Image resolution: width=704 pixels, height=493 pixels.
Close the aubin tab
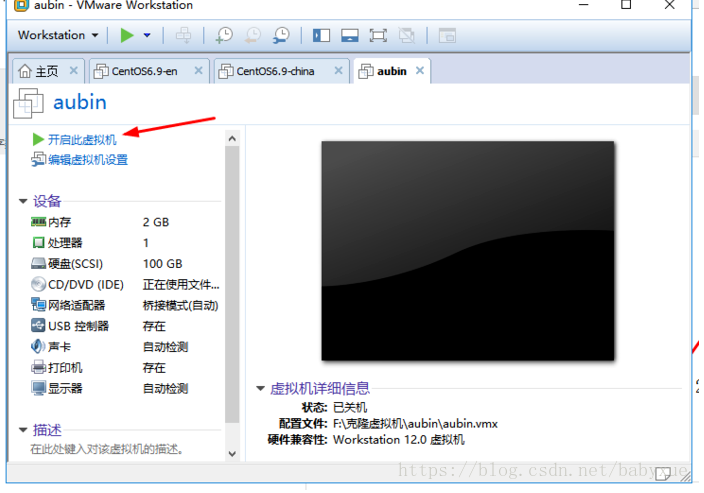pos(420,70)
